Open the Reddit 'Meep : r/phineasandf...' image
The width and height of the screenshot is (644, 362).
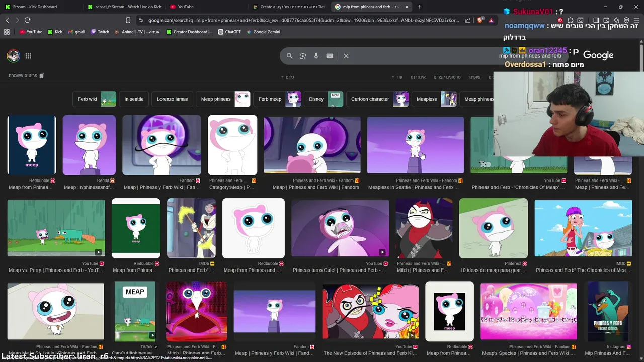[89, 145]
